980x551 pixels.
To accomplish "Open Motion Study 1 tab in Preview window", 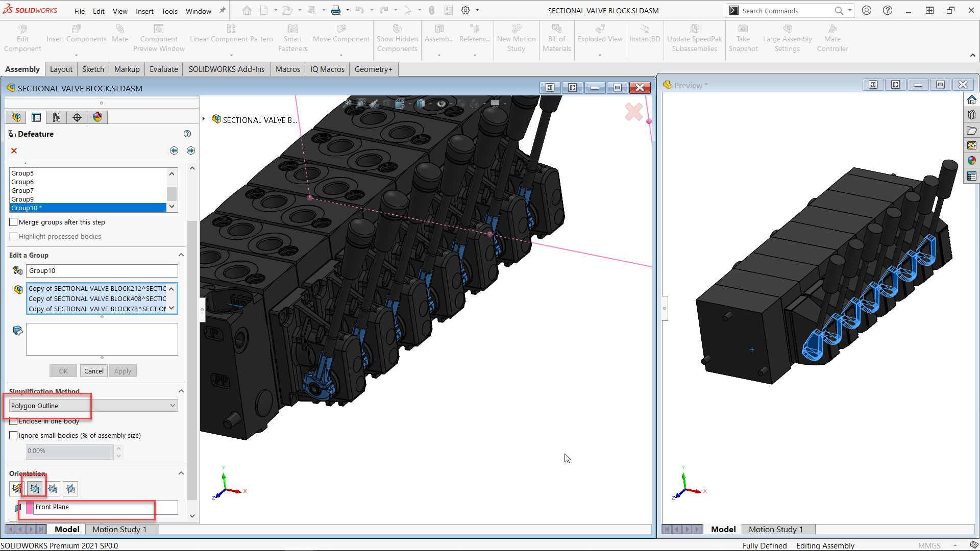I will pos(776,530).
